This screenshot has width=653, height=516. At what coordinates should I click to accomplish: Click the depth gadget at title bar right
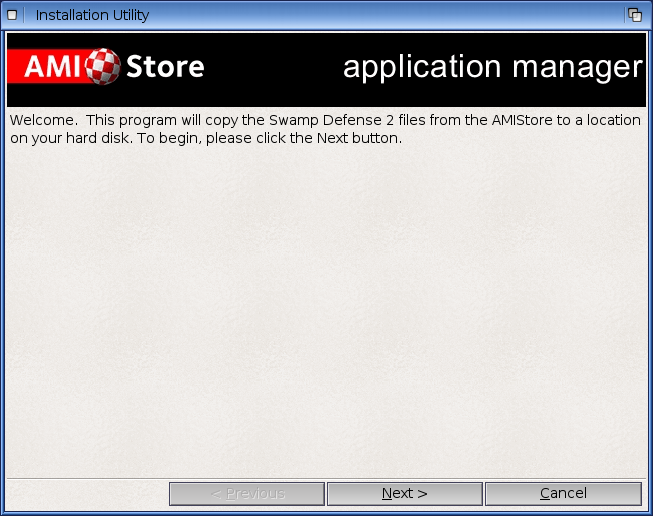click(635, 15)
